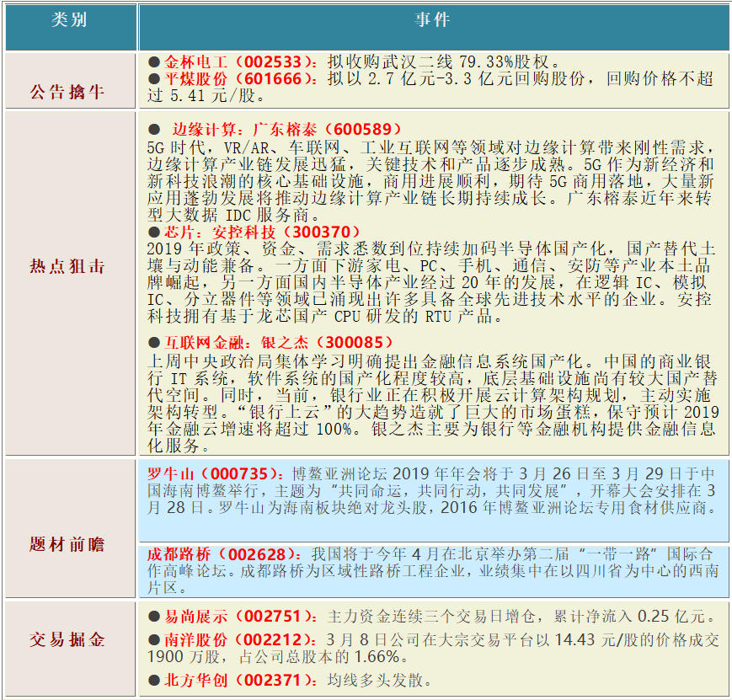The image size is (732, 700).
Task: Click the 事件 column header
Action: tap(434, 26)
